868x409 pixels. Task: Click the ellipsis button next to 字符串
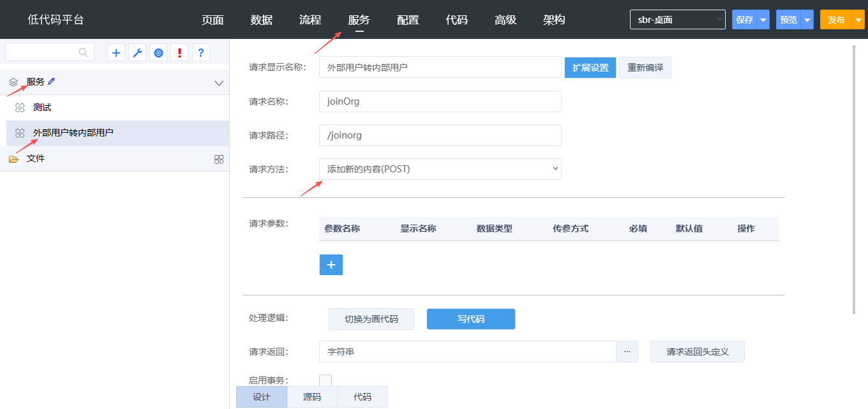coord(627,352)
